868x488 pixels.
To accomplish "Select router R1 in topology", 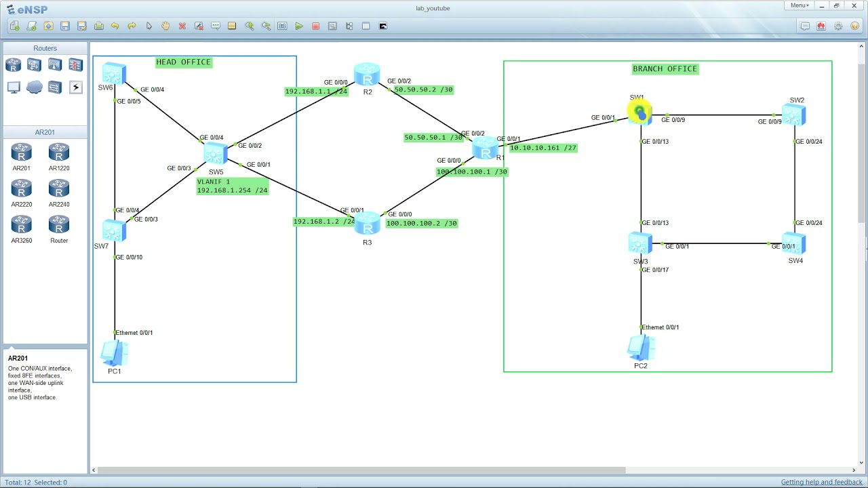I will pyautogui.click(x=486, y=147).
